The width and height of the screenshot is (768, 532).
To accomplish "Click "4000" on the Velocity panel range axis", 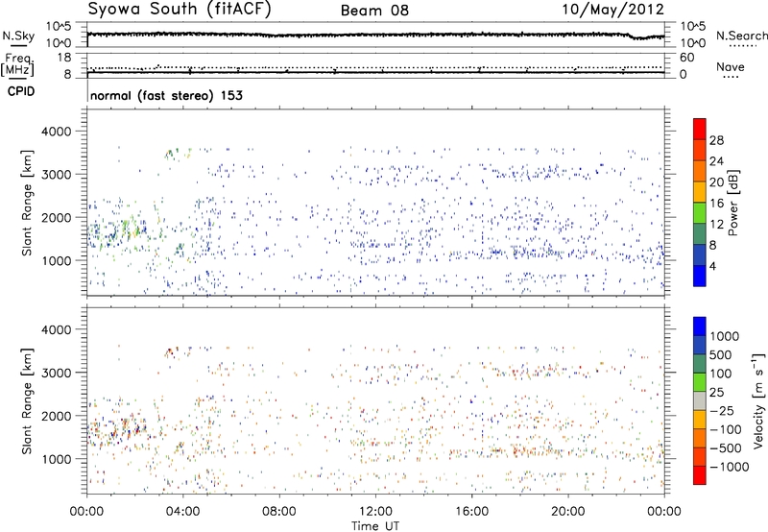I will (x=56, y=329).
